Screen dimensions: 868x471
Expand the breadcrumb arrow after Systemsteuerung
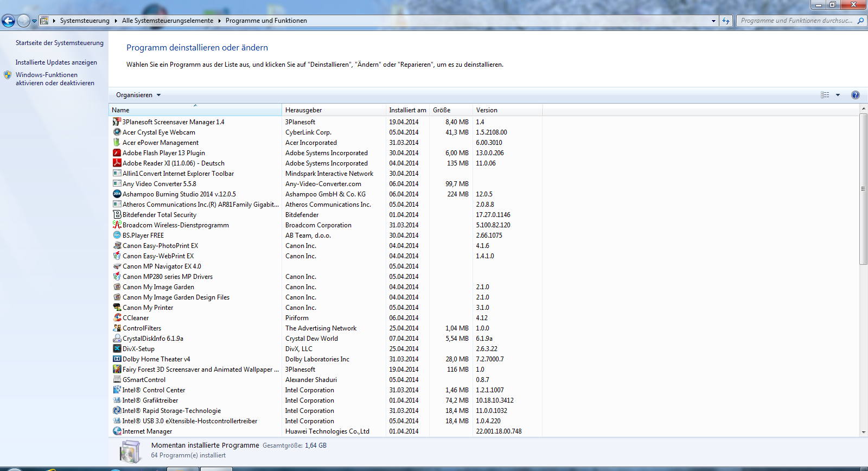coord(116,21)
